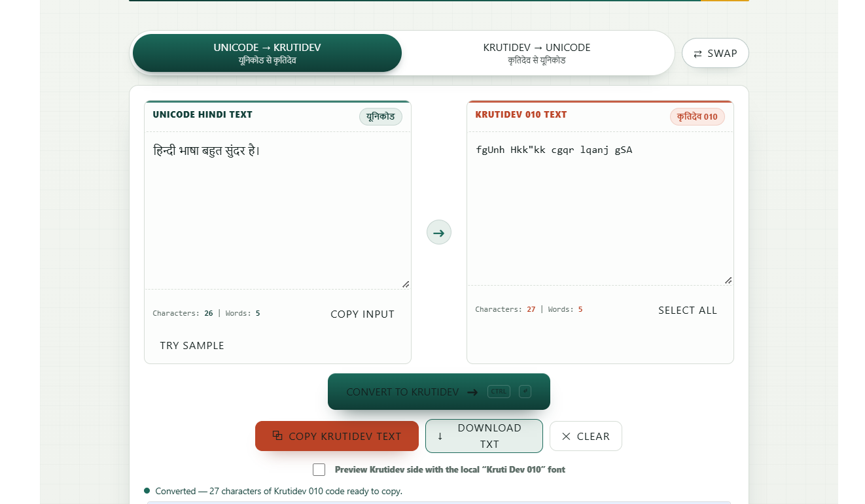This screenshot has width=865, height=504.
Task: Click Convert to Krutidev button
Action: [439, 392]
